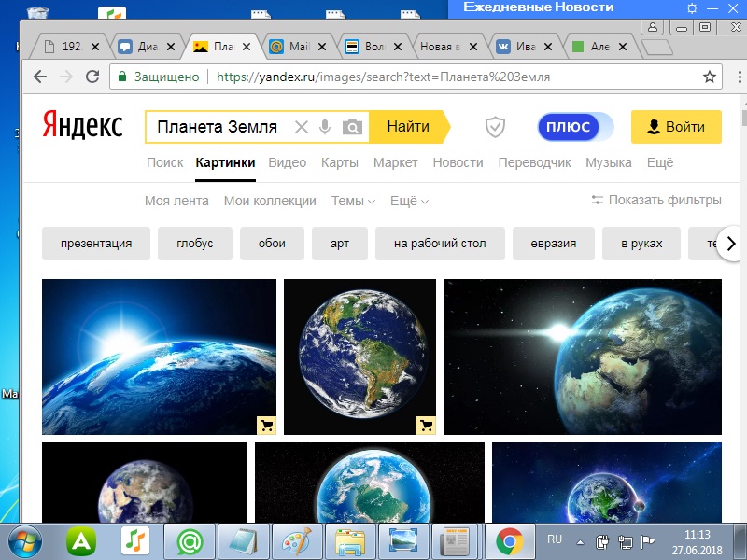Expand the Темы dropdown
The height and width of the screenshot is (560, 747).
click(x=353, y=201)
